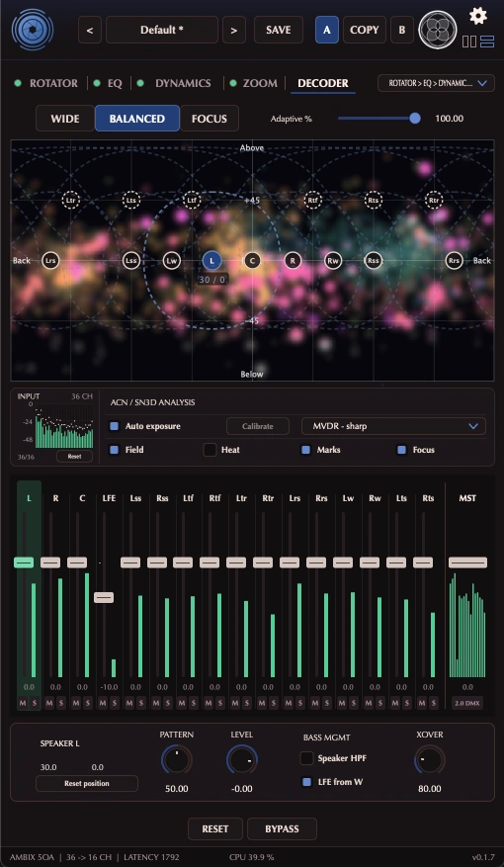
Task: Open the ZOOM tab
Action: [x=260, y=83]
